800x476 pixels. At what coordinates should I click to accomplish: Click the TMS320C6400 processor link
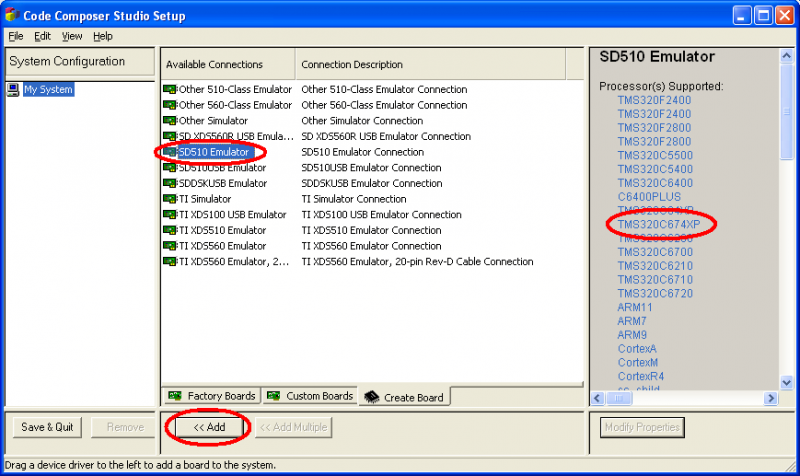click(x=655, y=183)
